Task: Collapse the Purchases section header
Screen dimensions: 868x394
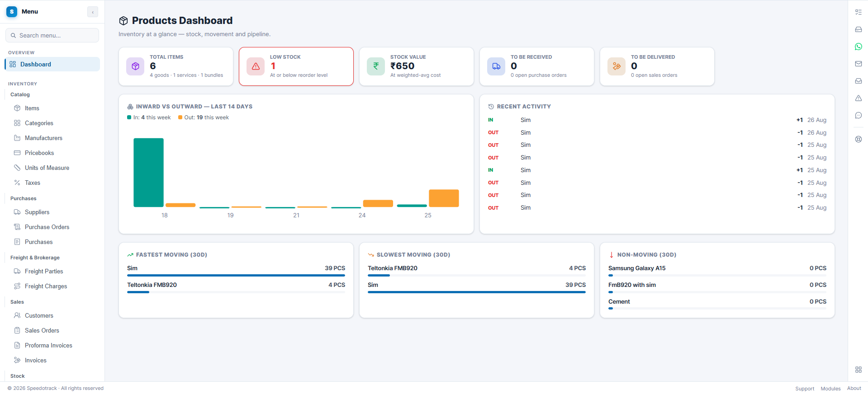Action: pyautogui.click(x=23, y=198)
